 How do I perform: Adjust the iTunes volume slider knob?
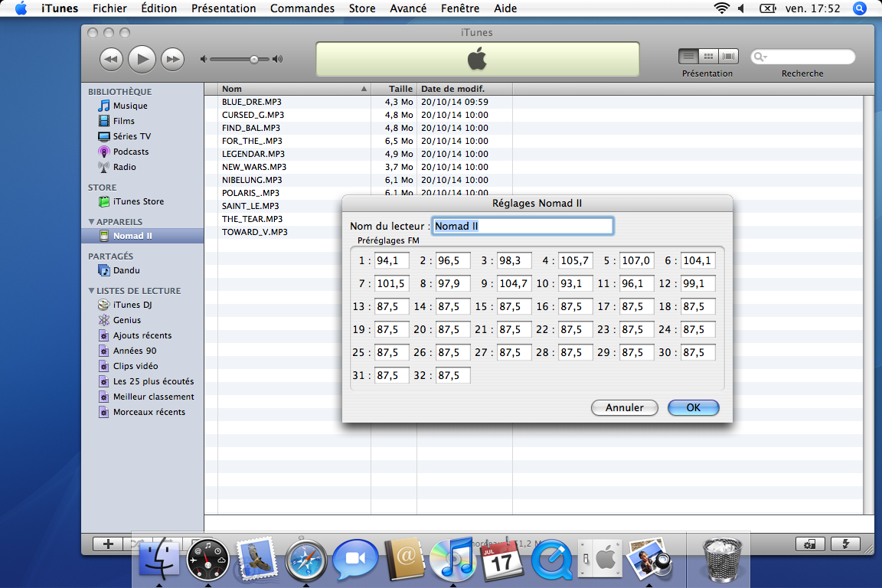pos(254,59)
